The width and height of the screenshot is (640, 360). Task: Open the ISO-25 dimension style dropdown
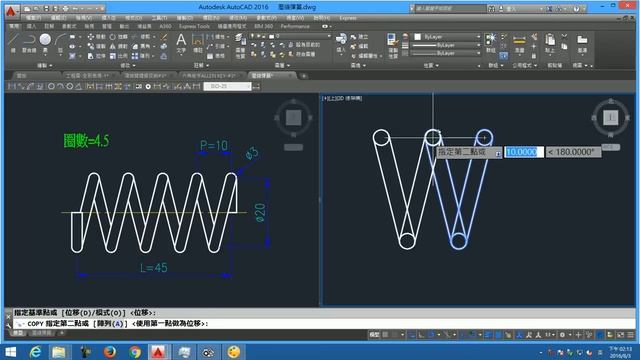[x=227, y=86]
